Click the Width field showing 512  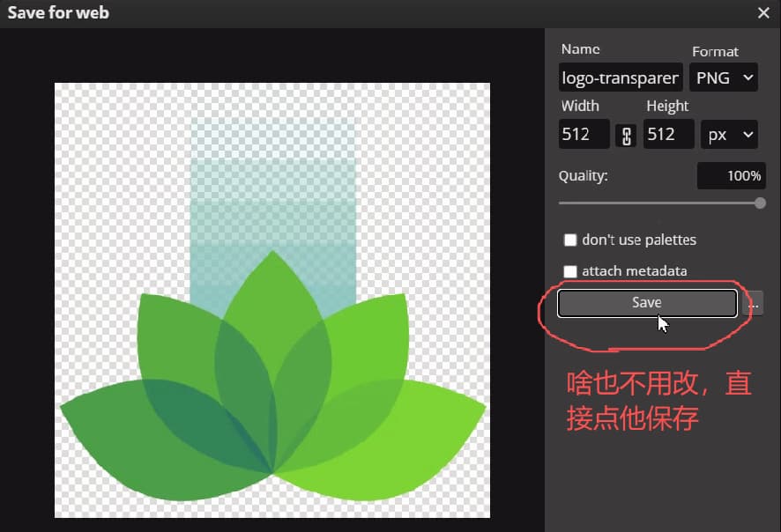point(584,134)
